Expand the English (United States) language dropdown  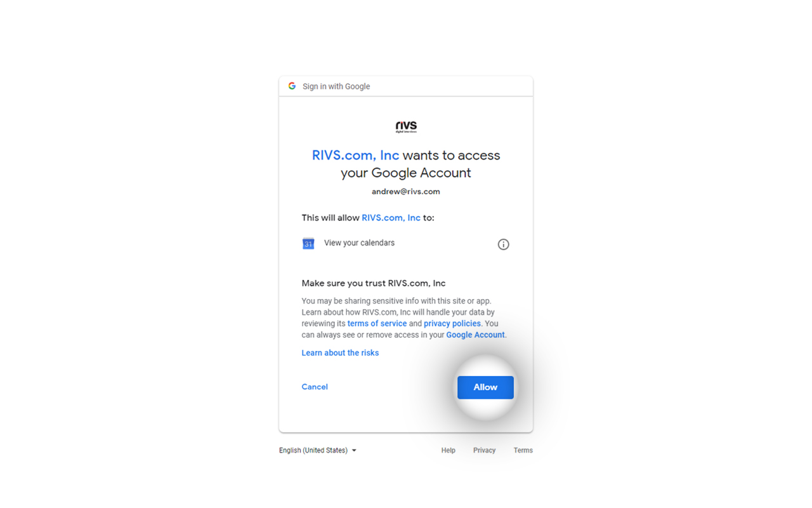click(318, 450)
